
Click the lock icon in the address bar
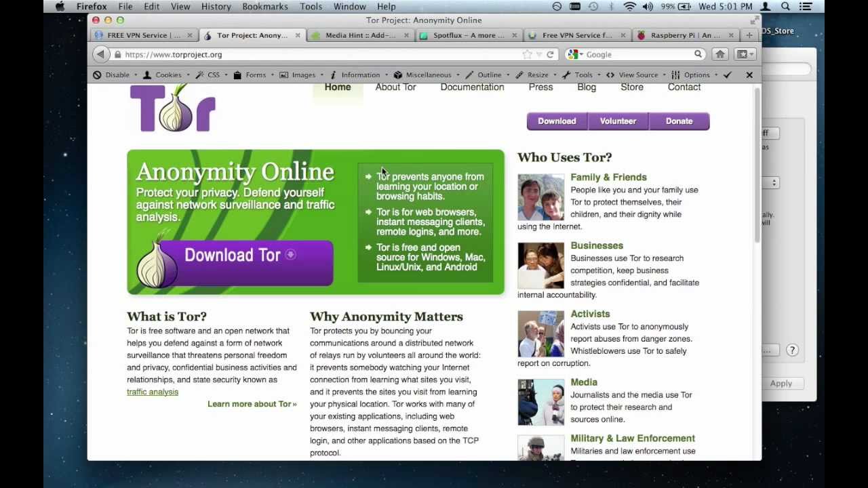tap(118, 54)
